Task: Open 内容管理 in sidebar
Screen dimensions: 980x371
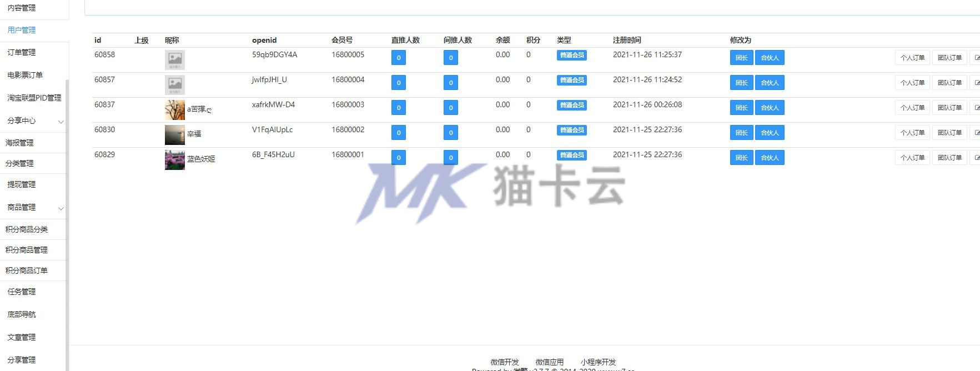Action: pos(22,8)
